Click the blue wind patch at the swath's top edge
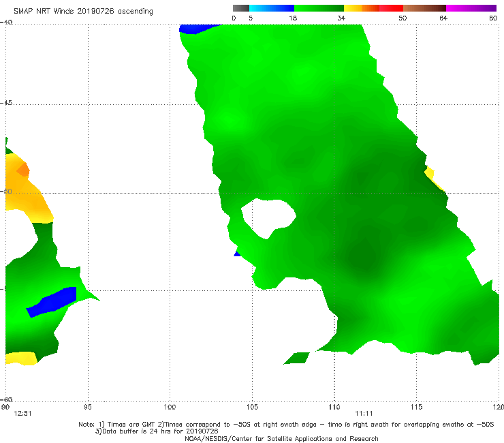The image size is (504, 443). tap(197, 29)
